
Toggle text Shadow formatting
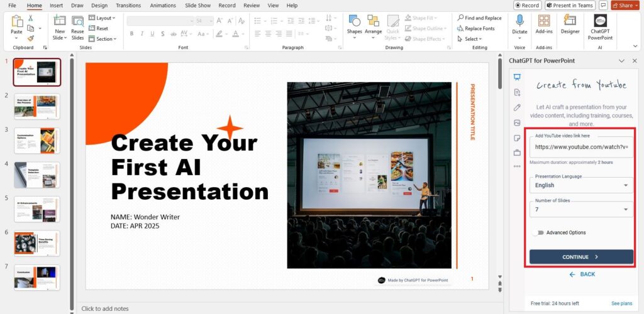click(x=163, y=34)
